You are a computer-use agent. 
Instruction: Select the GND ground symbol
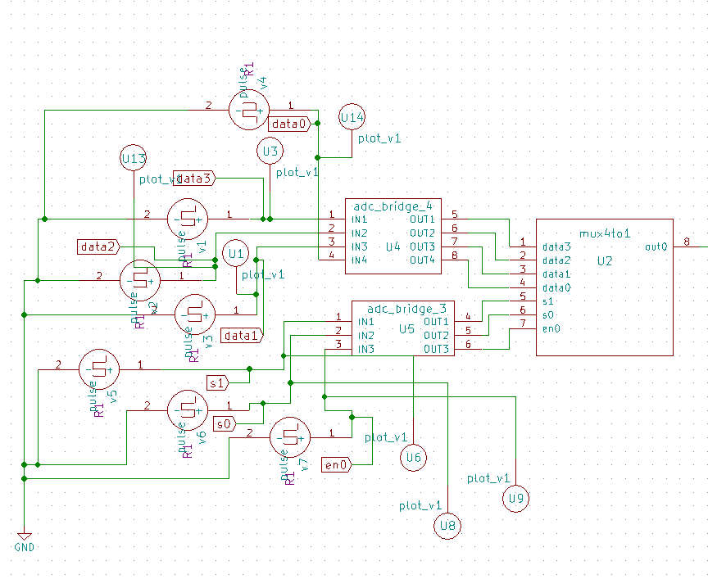tap(25, 534)
